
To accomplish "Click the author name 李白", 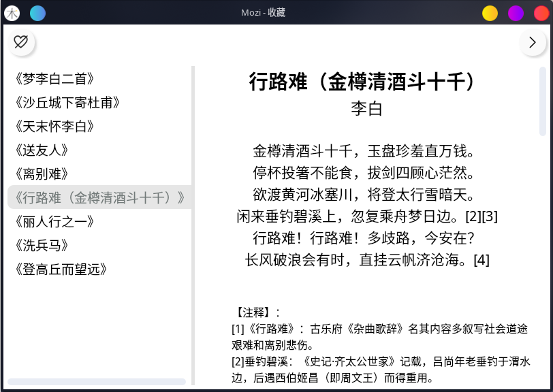I will 366,109.
